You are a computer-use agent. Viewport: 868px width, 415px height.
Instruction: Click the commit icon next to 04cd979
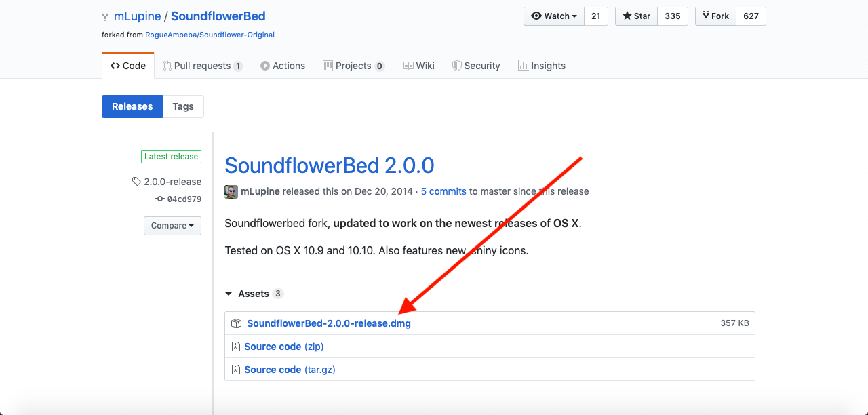tap(160, 199)
